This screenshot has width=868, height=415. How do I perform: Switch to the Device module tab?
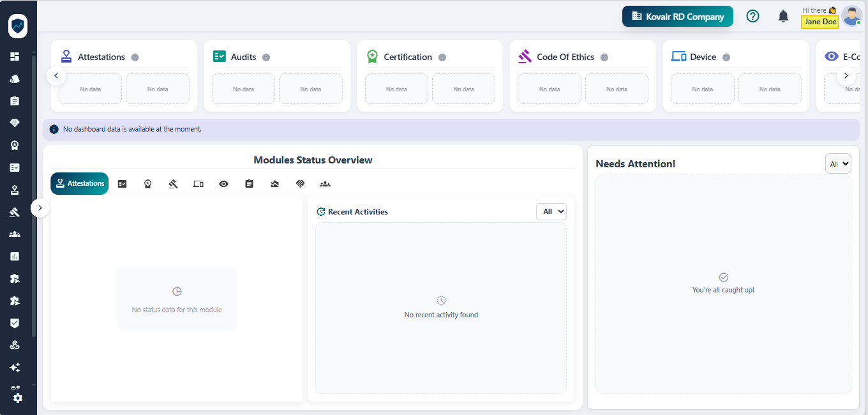point(198,183)
